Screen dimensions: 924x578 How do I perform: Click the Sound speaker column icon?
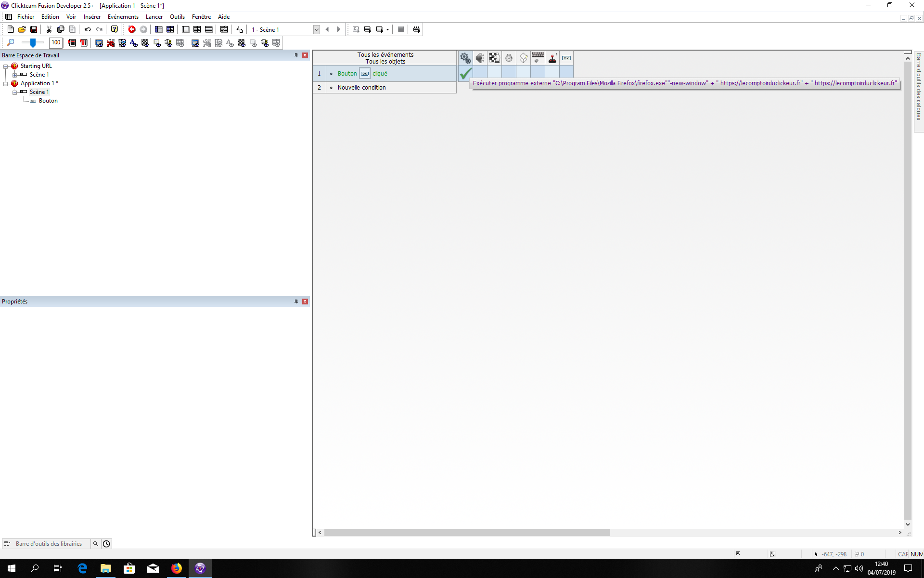point(480,58)
